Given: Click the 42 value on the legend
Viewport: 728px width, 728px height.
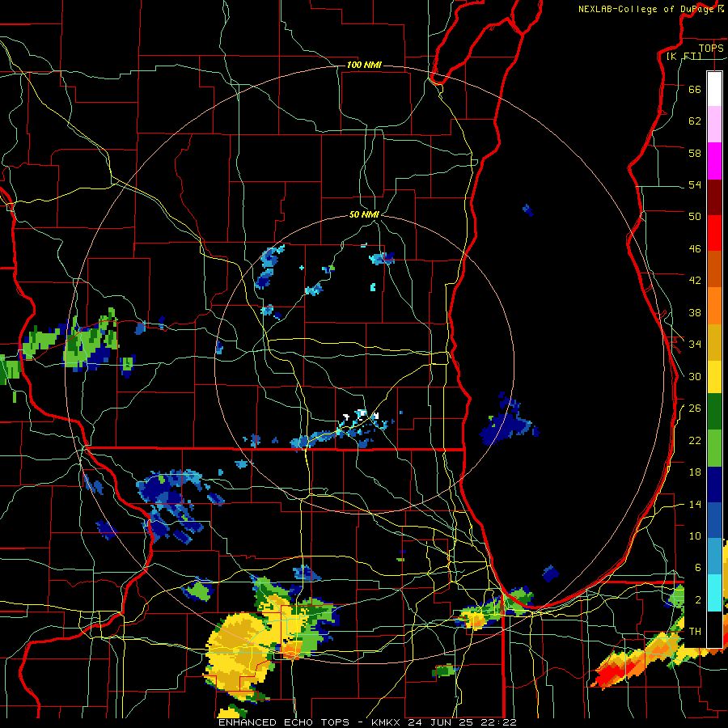Looking at the screenshot, I should pos(695,281).
